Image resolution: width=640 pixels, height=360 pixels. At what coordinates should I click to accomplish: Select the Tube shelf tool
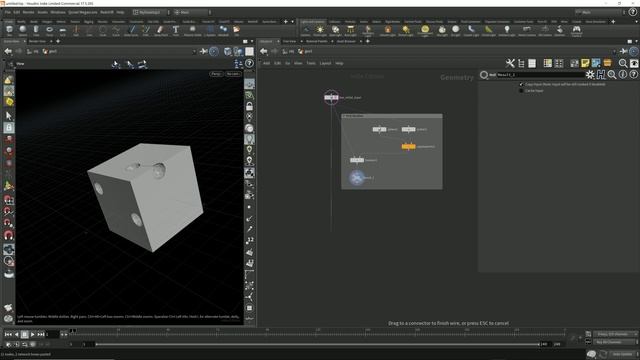(36, 30)
